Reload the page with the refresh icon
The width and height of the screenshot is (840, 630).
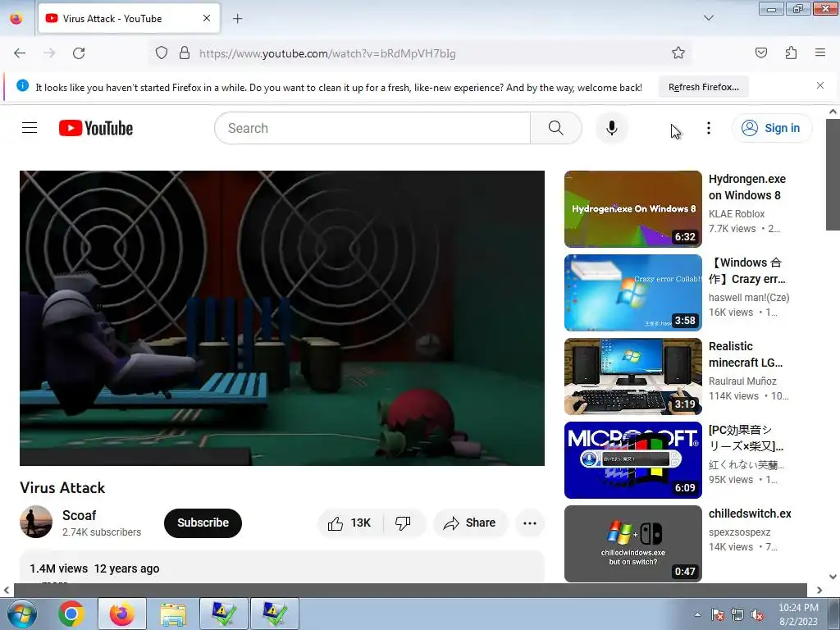[79, 53]
